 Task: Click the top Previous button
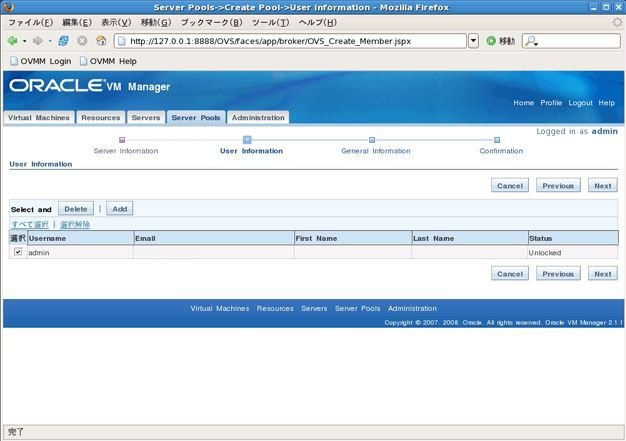(x=558, y=186)
